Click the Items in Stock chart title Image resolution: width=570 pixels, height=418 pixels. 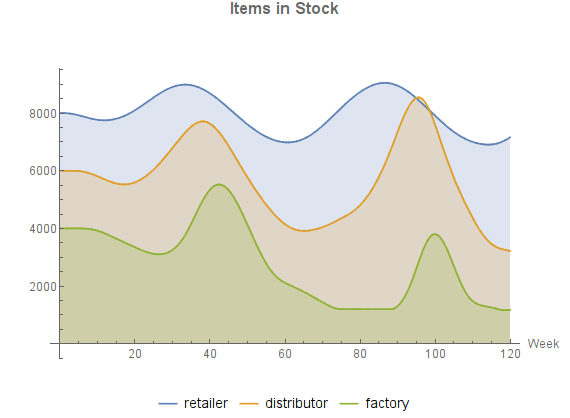(284, 9)
